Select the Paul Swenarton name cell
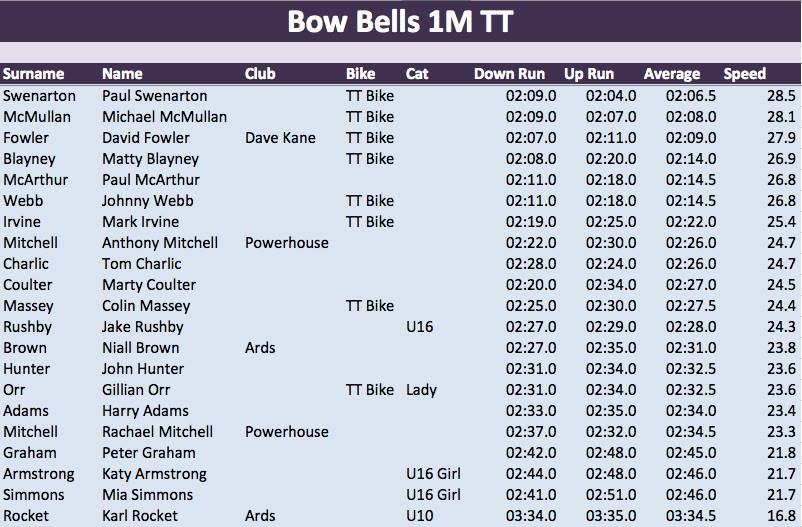 point(154,96)
